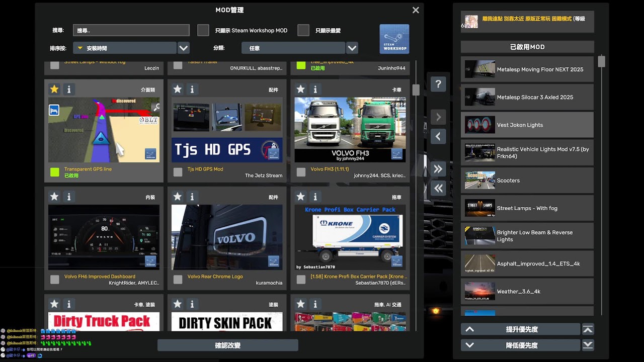
Task: Click the 已啟用MOD list header
Action: coord(527,47)
